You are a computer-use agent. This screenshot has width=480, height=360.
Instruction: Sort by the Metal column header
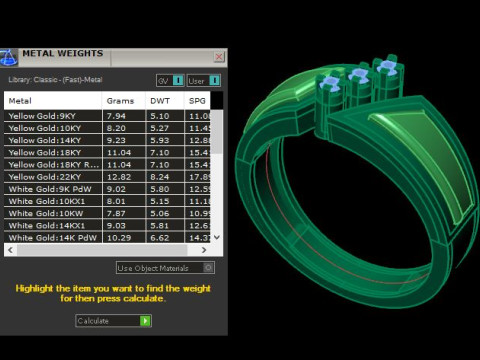(x=53, y=101)
